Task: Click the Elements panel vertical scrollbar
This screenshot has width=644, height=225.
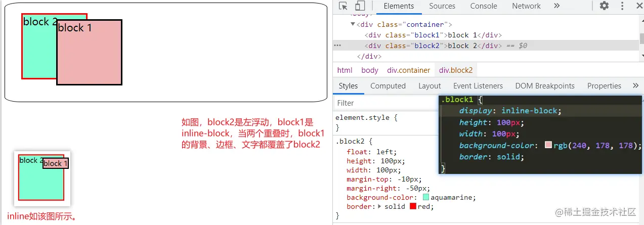Action: point(641,38)
